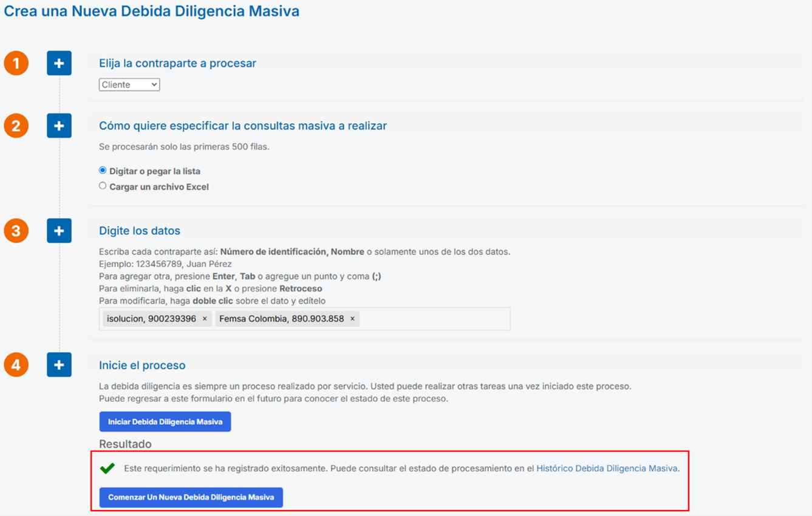The height and width of the screenshot is (516, 812).
Task: Remove the 'Femsa Colombia, 890.903.858' entry via its X
Action: [352, 318]
